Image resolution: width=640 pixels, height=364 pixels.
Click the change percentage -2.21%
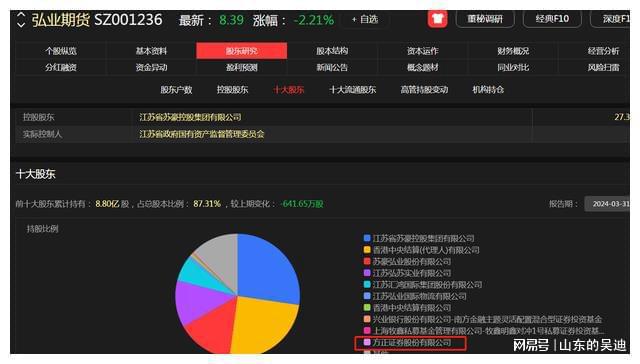coord(313,20)
